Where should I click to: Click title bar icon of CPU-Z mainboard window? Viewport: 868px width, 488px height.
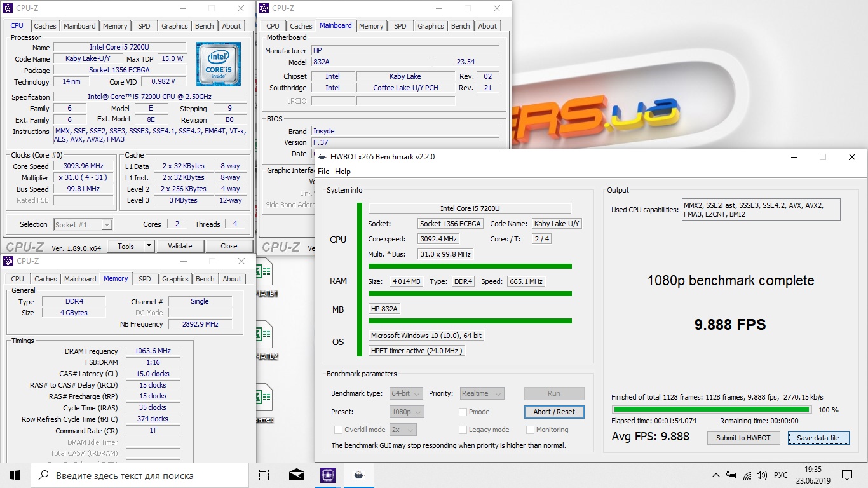pos(264,8)
